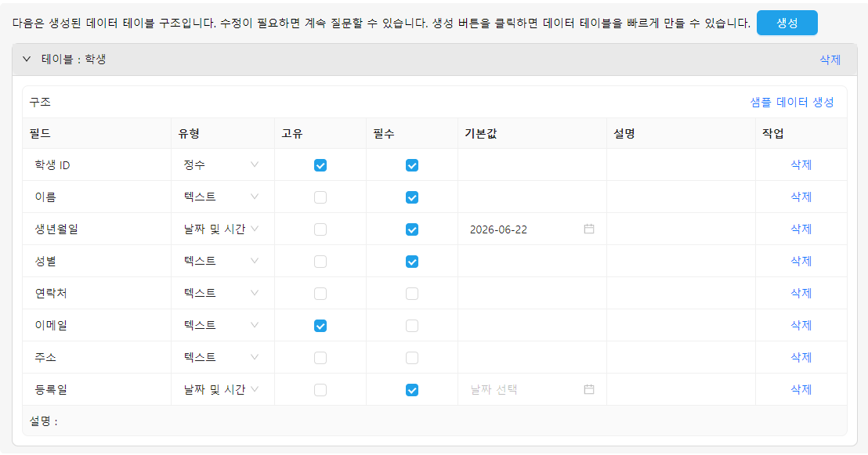
Task: Enable 필수 checkbox for 연락처
Action: 412,294
